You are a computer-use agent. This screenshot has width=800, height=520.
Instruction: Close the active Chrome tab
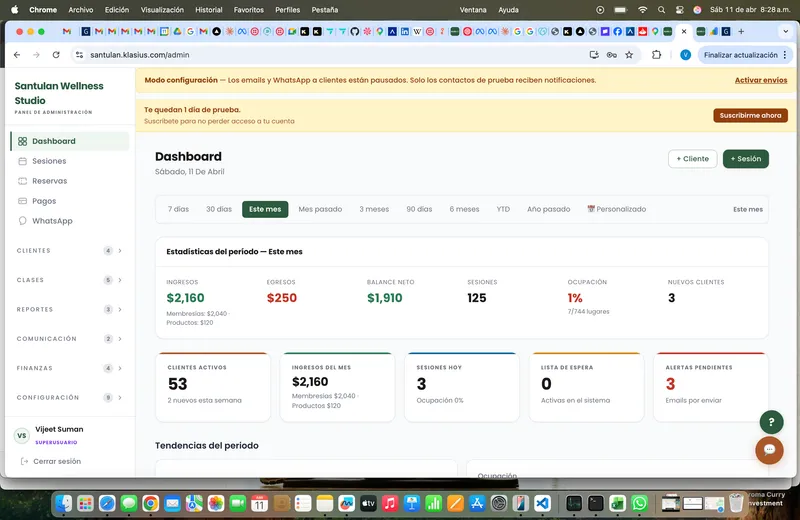coord(684,32)
